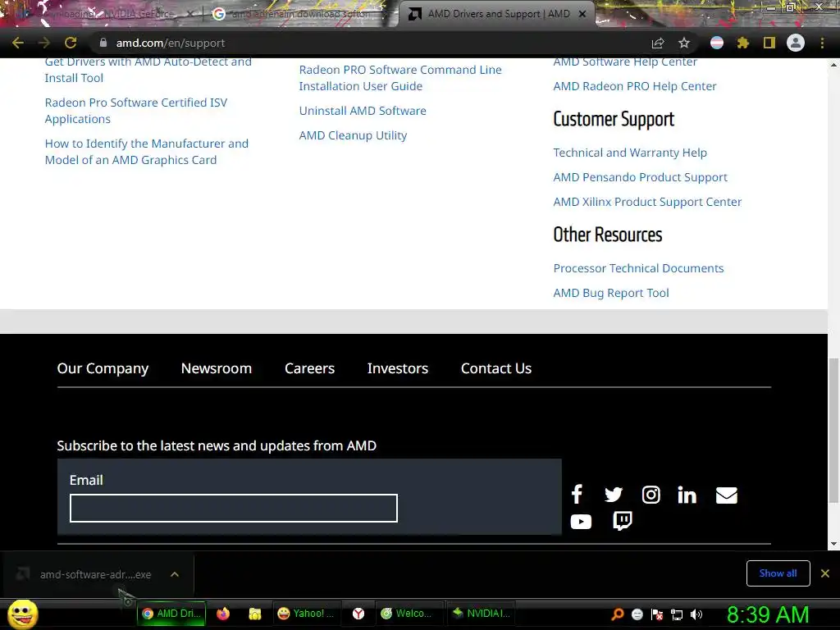Bookmark this page with the star icon
Image resolution: width=840 pixels, height=630 pixels.
pos(684,43)
